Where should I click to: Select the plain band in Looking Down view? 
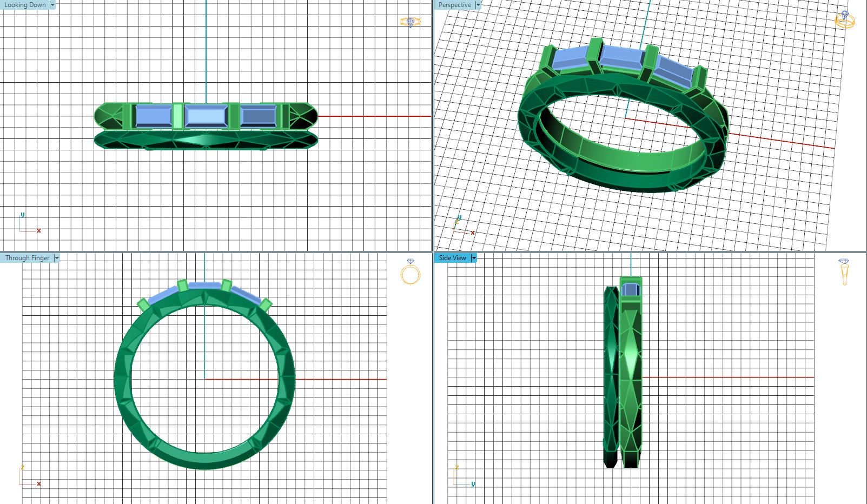click(x=206, y=140)
